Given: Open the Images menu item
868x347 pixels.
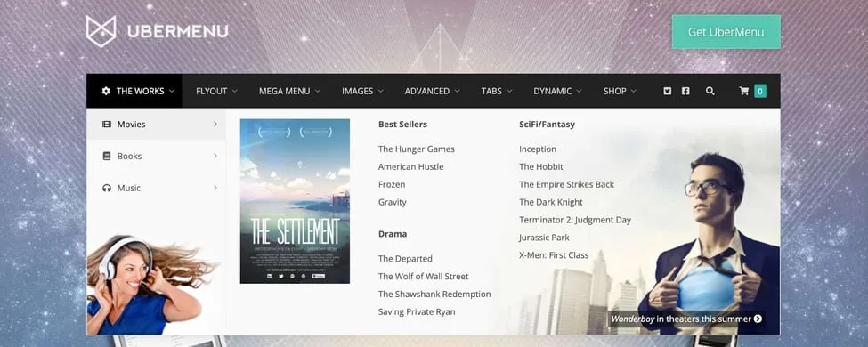Looking at the screenshot, I should tap(362, 92).
